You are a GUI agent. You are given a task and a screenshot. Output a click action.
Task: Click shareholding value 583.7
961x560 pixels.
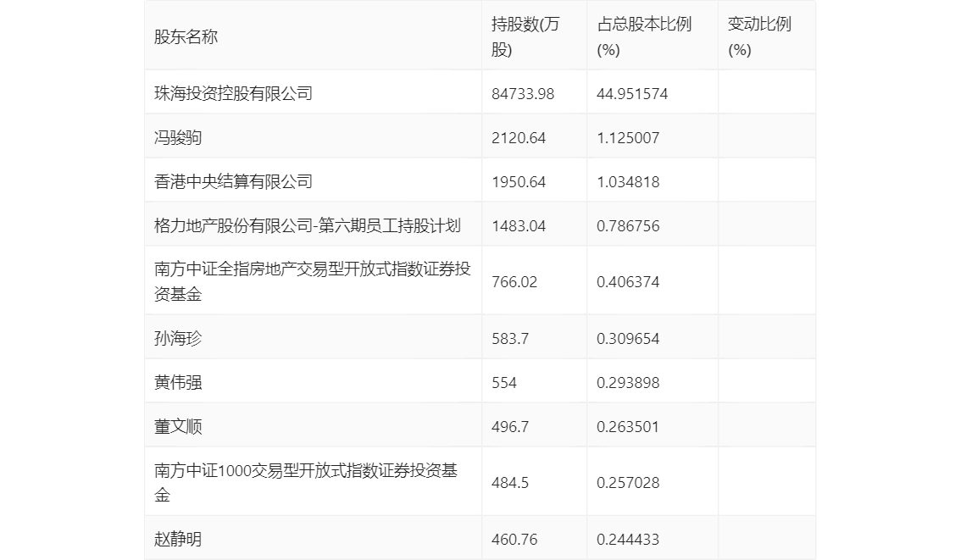point(510,339)
